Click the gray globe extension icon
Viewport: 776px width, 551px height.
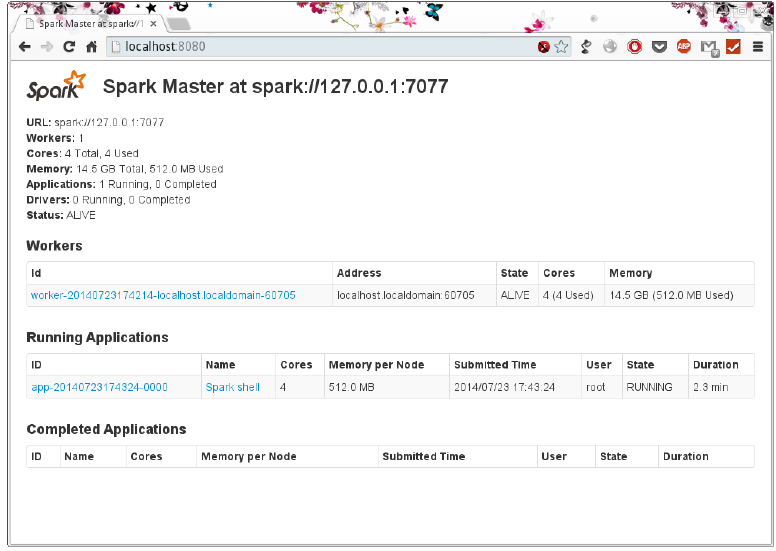pos(610,47)
